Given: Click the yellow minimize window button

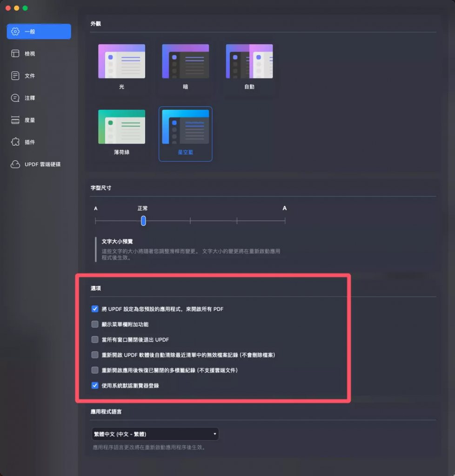Looking at the screenshot, I should tap(17, 8).
